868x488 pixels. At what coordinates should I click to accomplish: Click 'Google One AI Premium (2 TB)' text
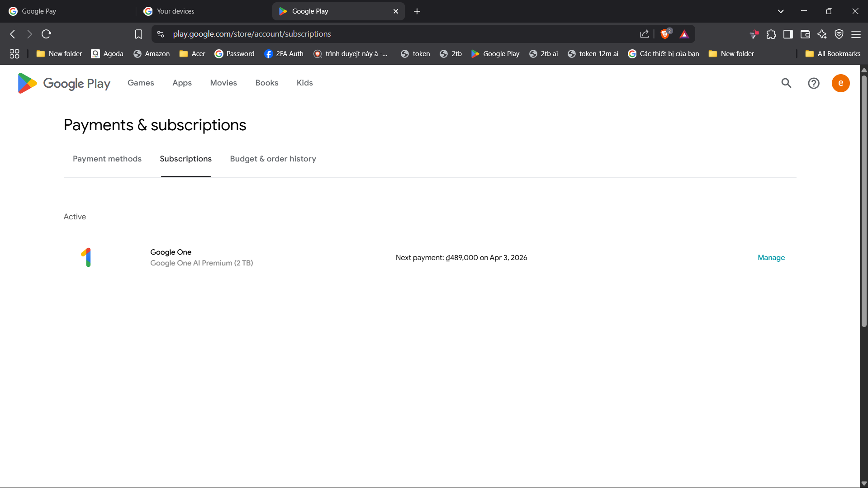pyautogui.click(x=202, y=263)
